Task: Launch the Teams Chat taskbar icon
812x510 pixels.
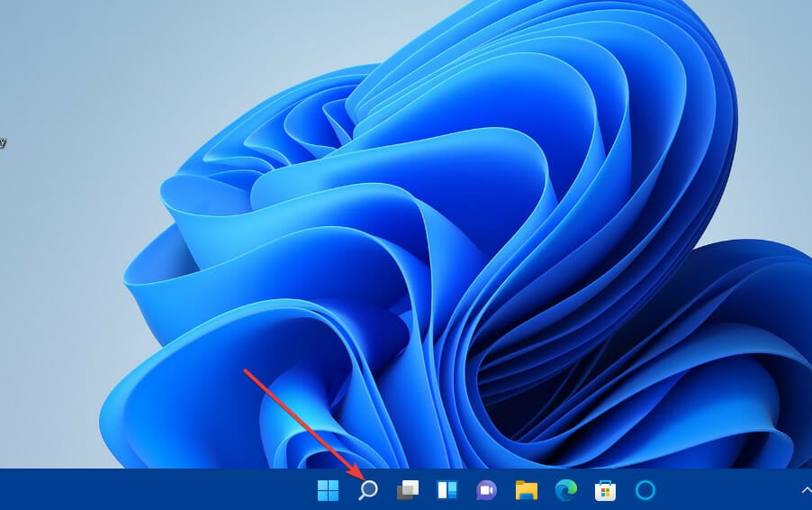Action: (x=486, y=490)
